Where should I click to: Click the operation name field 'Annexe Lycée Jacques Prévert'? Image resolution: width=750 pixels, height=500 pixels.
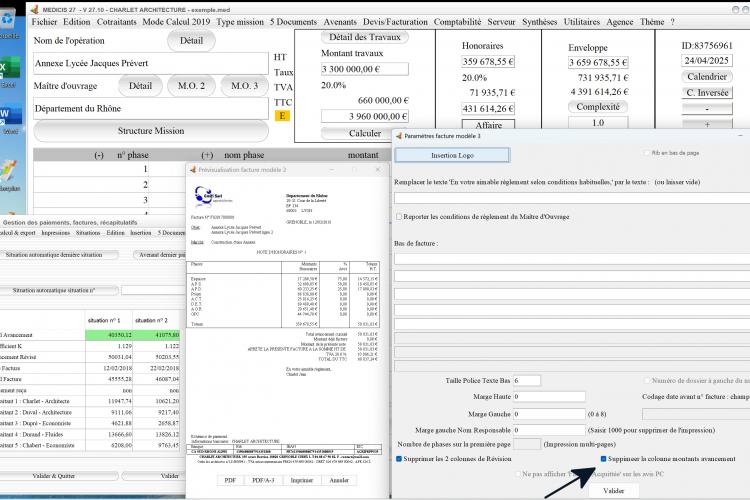(151, 63)
